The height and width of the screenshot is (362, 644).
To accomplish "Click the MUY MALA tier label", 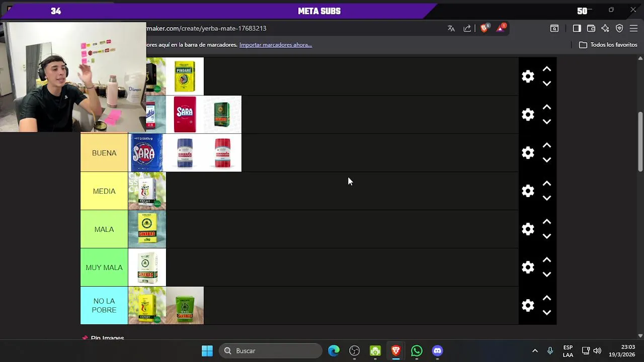I will coord(104,267).
